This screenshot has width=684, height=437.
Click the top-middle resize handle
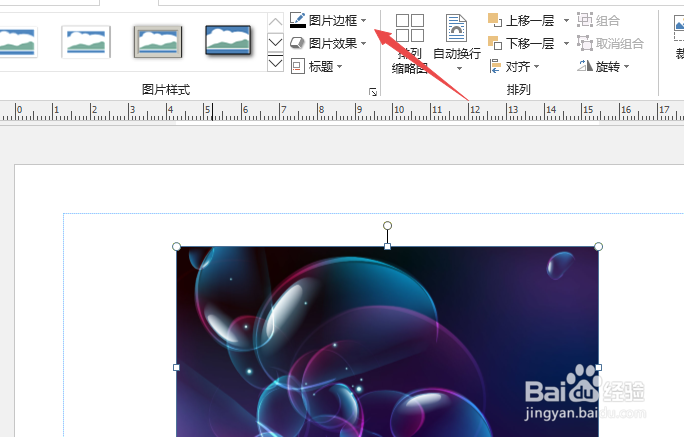click(x=387, y=246)
